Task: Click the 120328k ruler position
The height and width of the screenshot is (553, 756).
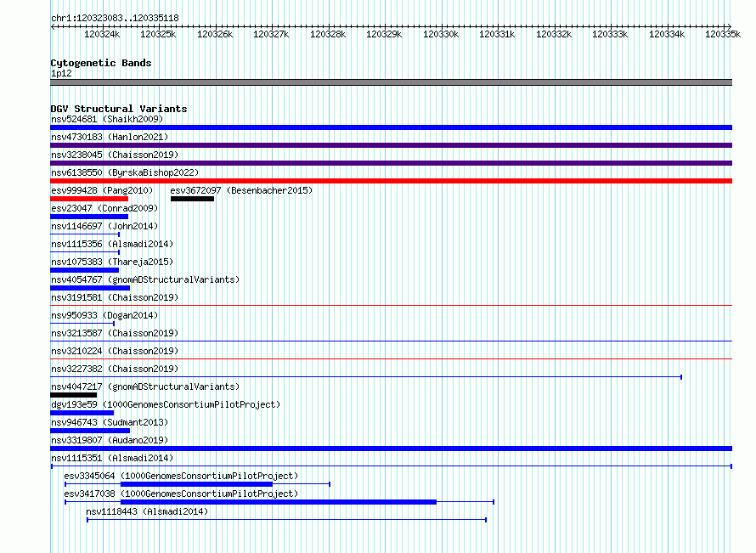Action: (x=328, y=34)
